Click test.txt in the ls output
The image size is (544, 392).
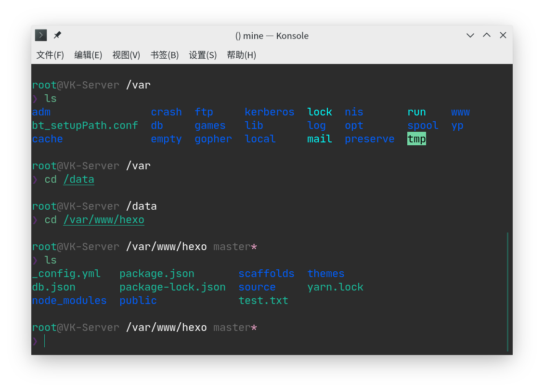coord(263,300)
